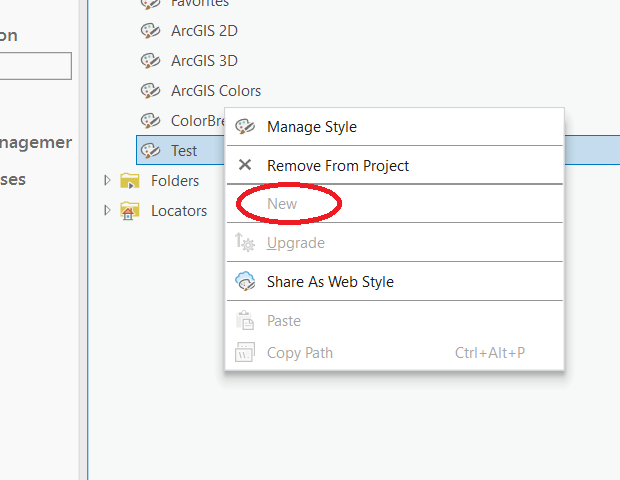This screenshot has height=480, width=620.
Task: Click the Paste clipboard icon
Action: 245,321
